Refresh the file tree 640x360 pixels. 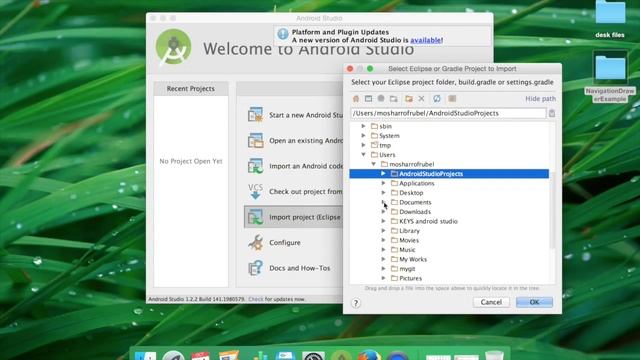coord(437,99)
